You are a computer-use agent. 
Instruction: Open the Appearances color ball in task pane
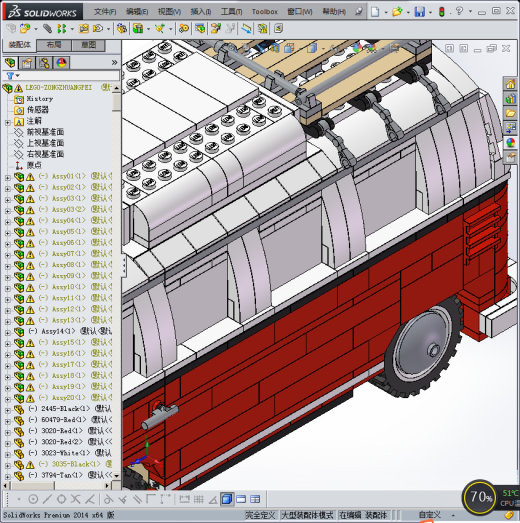coord(510,143)
